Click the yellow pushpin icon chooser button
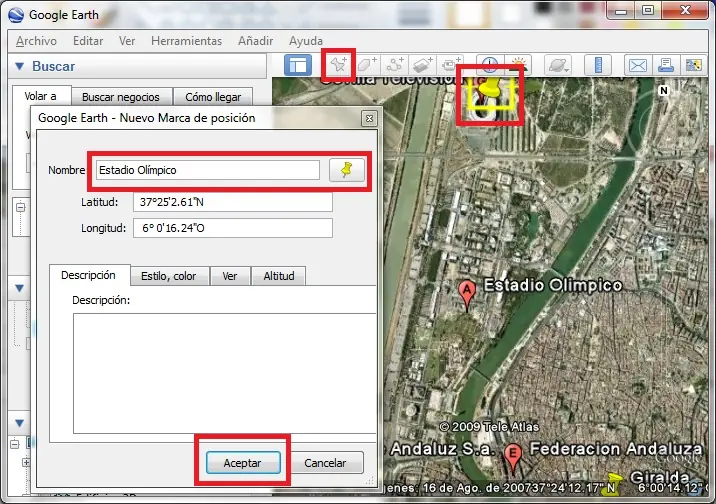716x504 pixels. (347, 170)
